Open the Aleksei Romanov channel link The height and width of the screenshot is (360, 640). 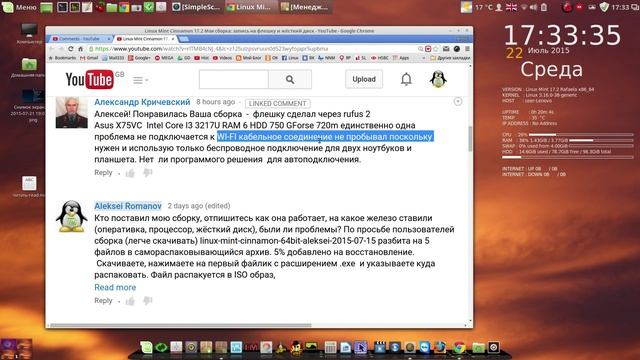[x=128, y=206]
